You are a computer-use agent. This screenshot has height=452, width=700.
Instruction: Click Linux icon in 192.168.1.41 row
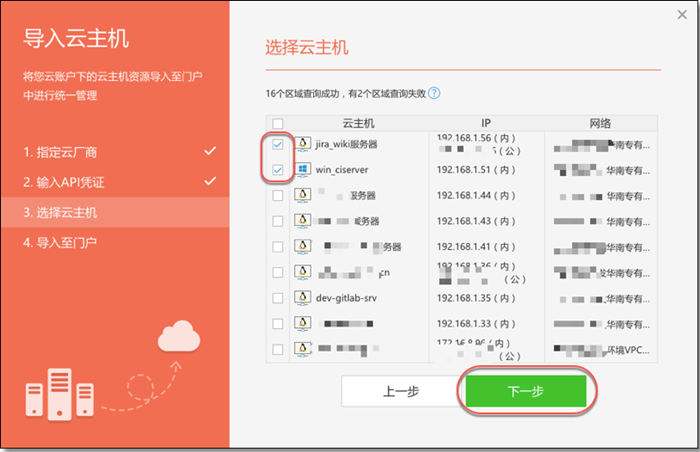tap(303, 247)
